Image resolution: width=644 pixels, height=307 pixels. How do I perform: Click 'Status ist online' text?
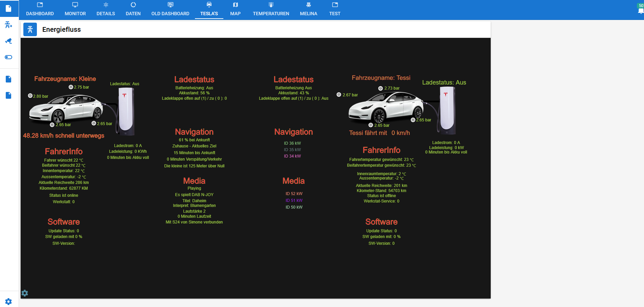(64, 195)
